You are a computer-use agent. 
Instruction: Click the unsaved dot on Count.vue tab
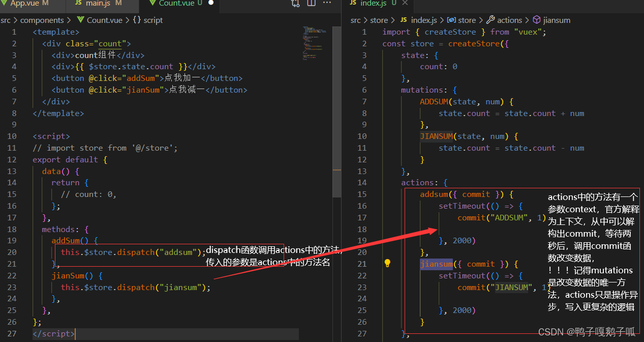[x=211, y=3]
